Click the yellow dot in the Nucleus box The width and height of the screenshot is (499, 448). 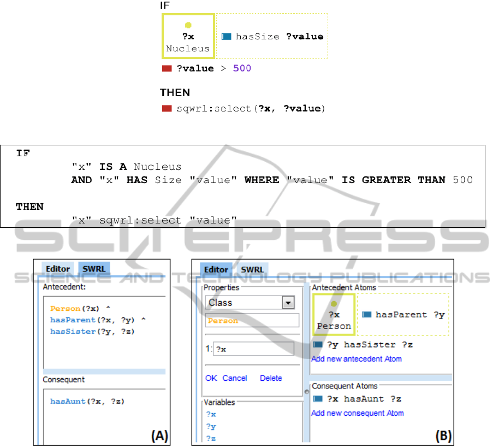(188, 25)
